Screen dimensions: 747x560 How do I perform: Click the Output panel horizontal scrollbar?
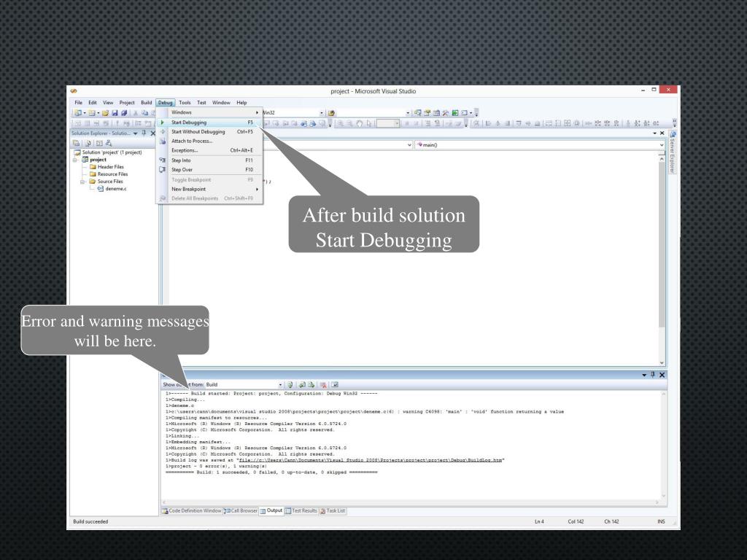coord(410,502)
